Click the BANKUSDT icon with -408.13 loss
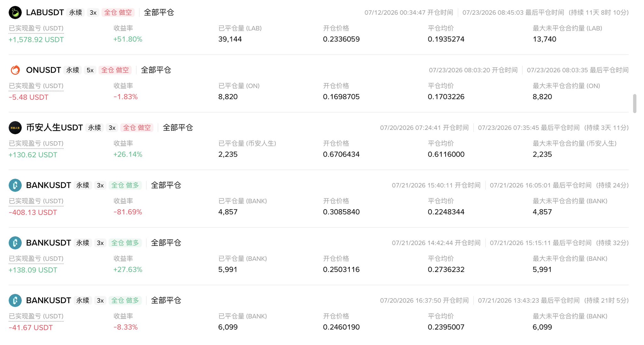The height and width of the screenshot is (345, 644). point(15,185)
